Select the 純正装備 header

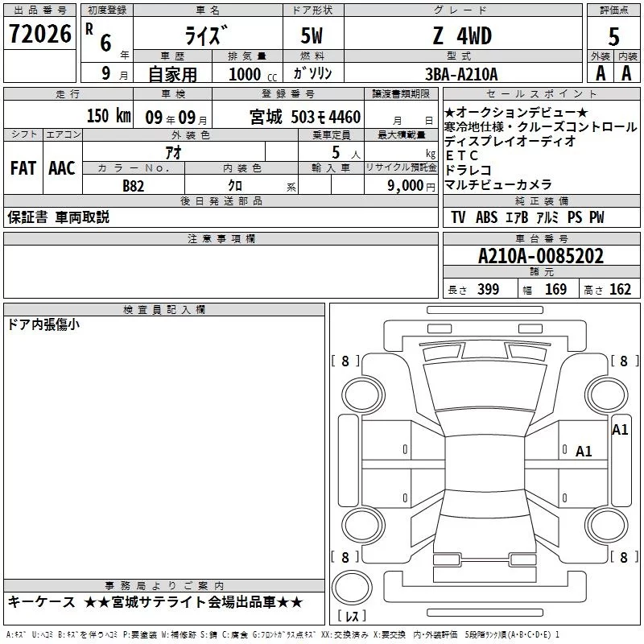click(542, 200)
